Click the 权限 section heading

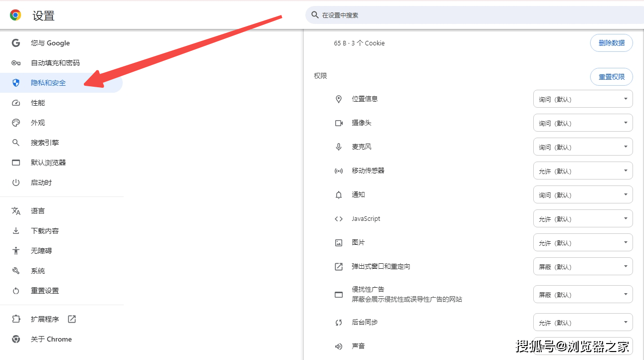(320, 76)
